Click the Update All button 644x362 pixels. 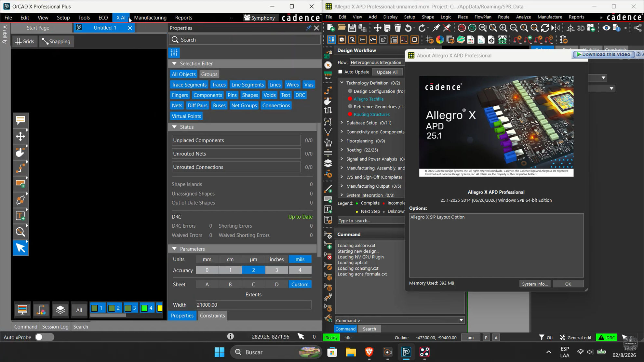click(x=387, y=72)
